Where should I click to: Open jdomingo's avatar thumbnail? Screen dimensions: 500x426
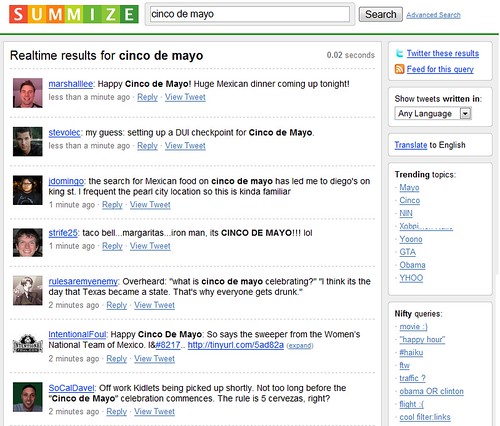coord(28,190)
